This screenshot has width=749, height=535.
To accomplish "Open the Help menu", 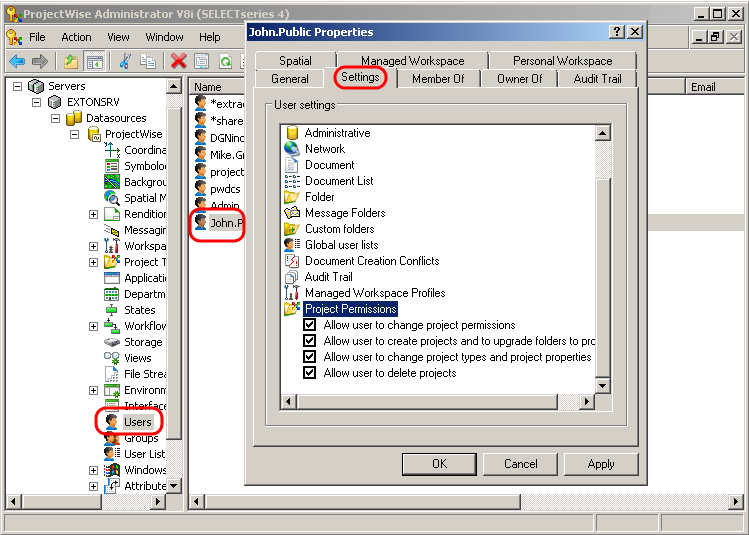I will [x=210, y=37].
